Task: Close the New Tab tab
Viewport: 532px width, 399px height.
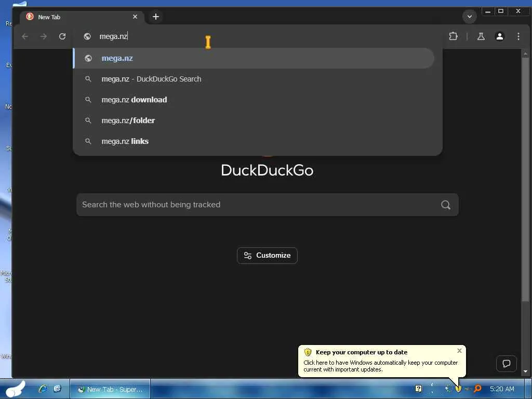Action: coord(135,17)
